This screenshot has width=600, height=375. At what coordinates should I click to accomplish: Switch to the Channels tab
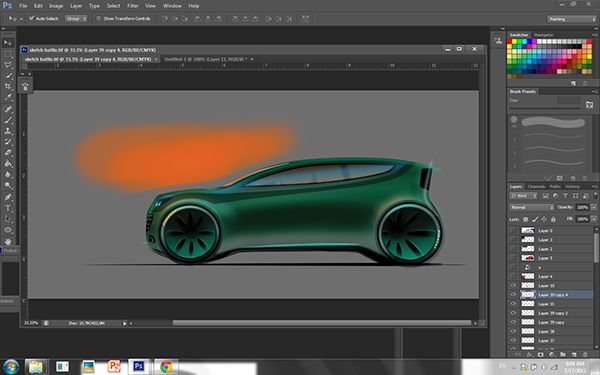[536, 187]
